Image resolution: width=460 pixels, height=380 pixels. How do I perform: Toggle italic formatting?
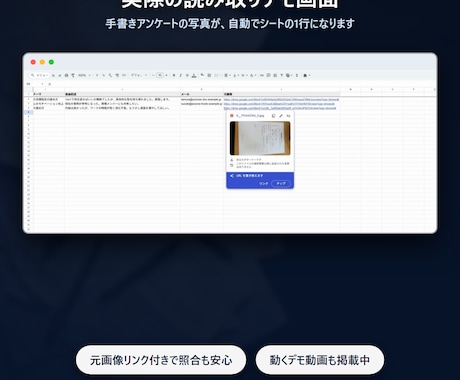click(x=181, y=75)
